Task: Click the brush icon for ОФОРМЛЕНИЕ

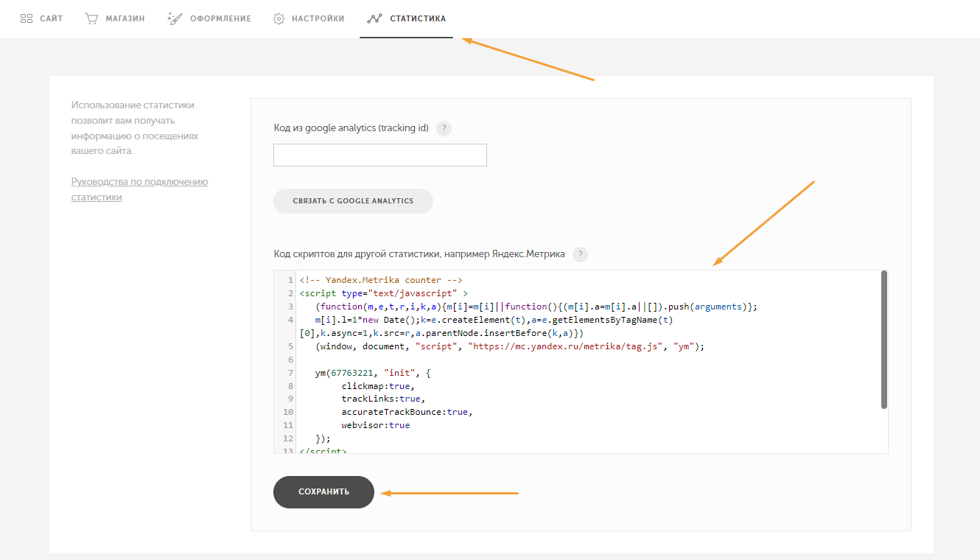Action: tap(175, 18)
